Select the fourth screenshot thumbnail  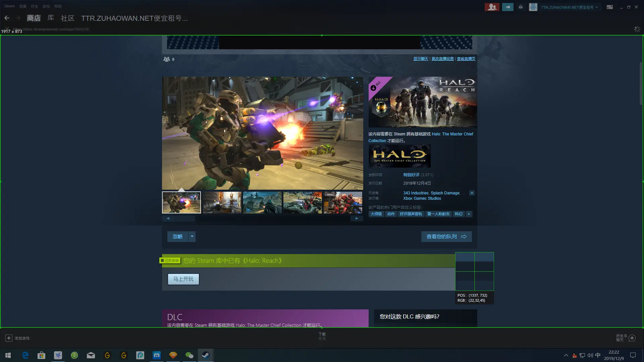302,202
